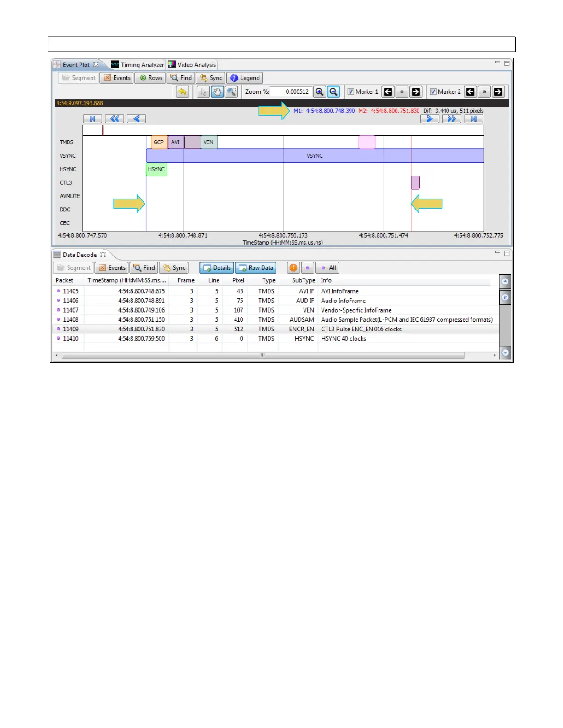Select the green HSYNC event block
The height and width of the screenshot is (728, 563).
pyautogui.click(x=156, y=170)
